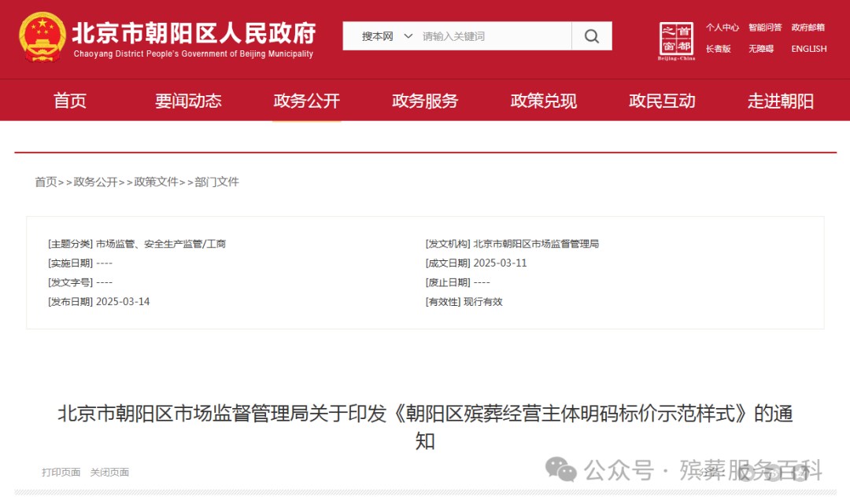Expand the 搜本网 search scope dropdown
Image resolution: width=850 pixels, height=504 pixels.
pyautogui.click(x=385, y=35)
